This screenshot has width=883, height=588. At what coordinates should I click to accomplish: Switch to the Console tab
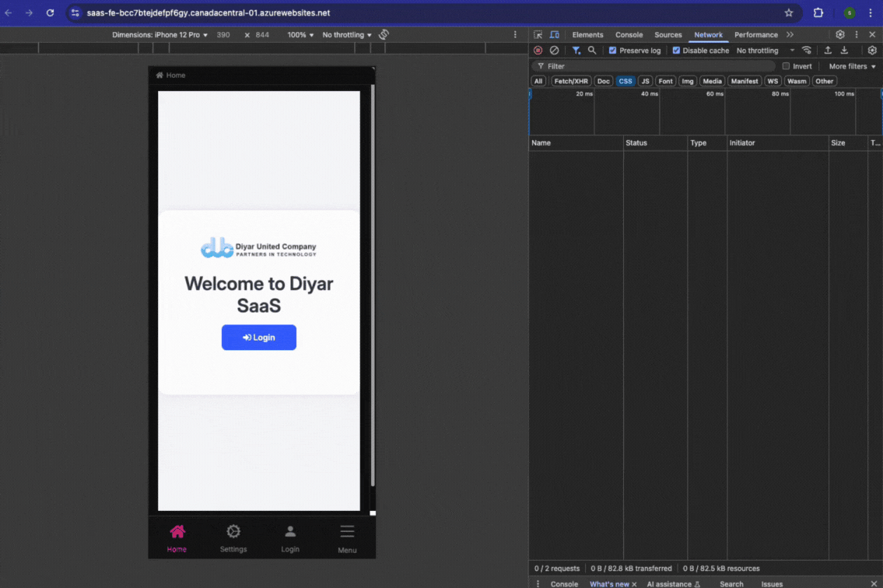629,35
